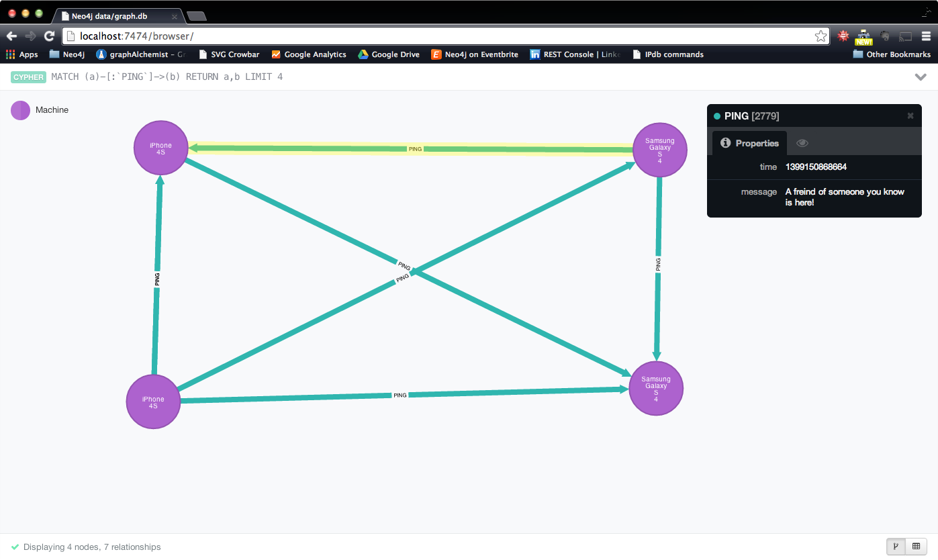Select the top-left iPhone 4S node
Screen dimensions: 938x560
160,148
